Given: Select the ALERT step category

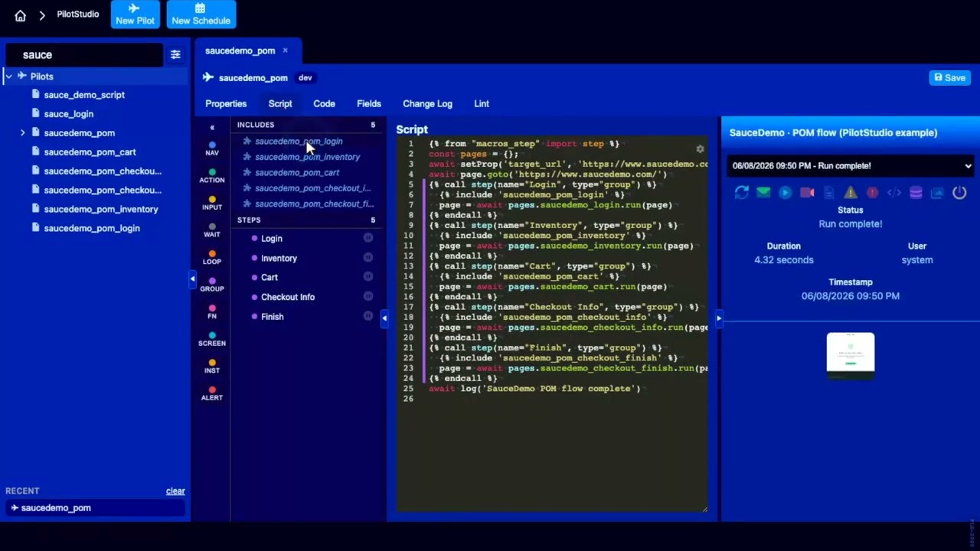Looking at the screenshot, I should 212,393.
